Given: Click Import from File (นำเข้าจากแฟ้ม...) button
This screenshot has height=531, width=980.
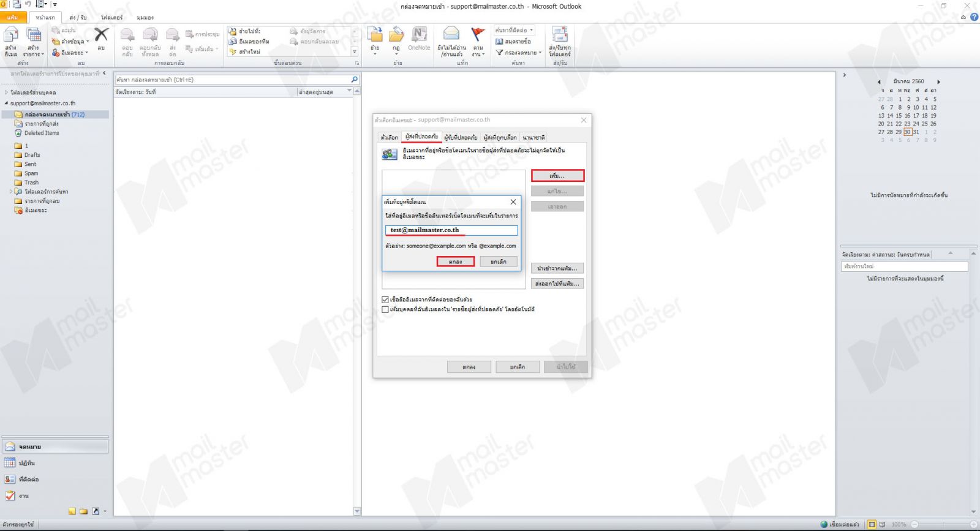Looking at the screenshot, I should 557,268.
